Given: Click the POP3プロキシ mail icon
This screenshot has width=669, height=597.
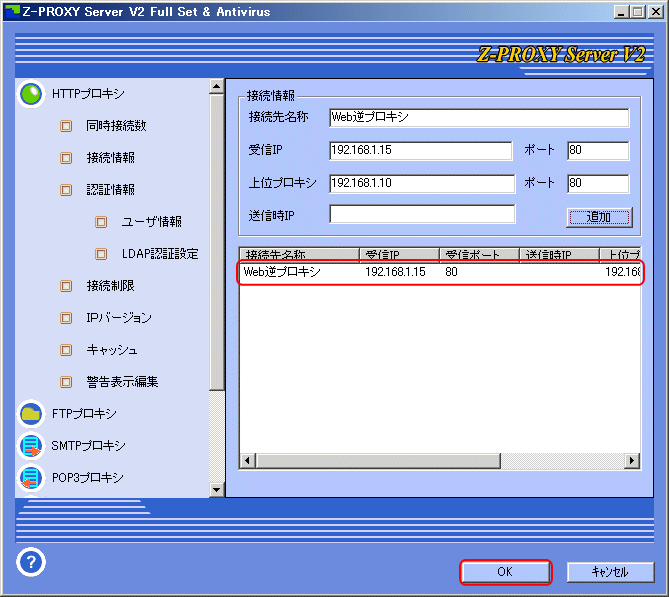Looking at the screenshot, I should coord(31,478).
